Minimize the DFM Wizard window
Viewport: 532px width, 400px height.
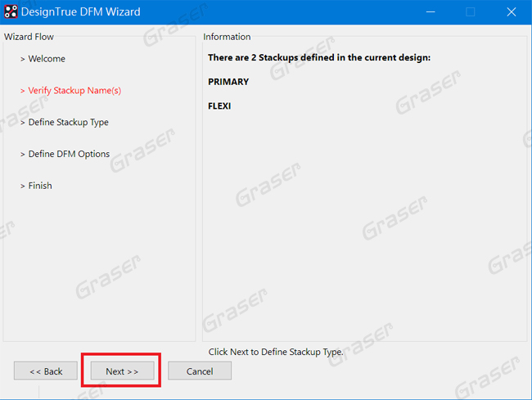pyautogui.click(x=431, y=12)
